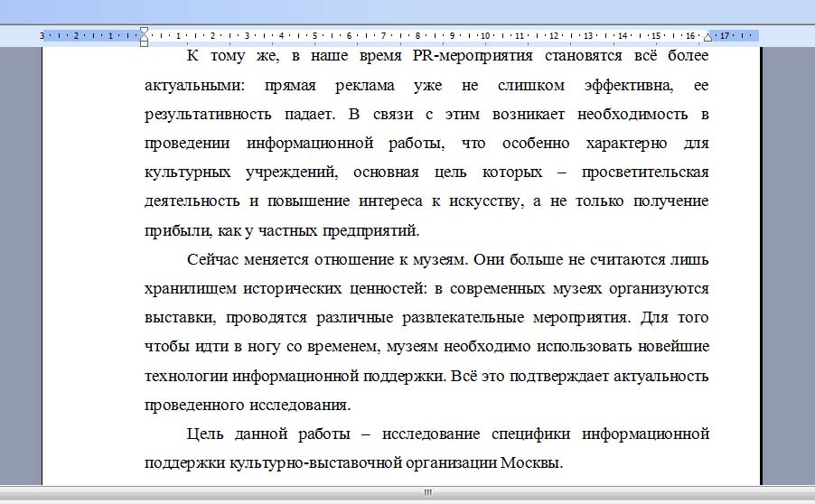
Task: Click the ruler at the 5 mark
Action: 315,36
